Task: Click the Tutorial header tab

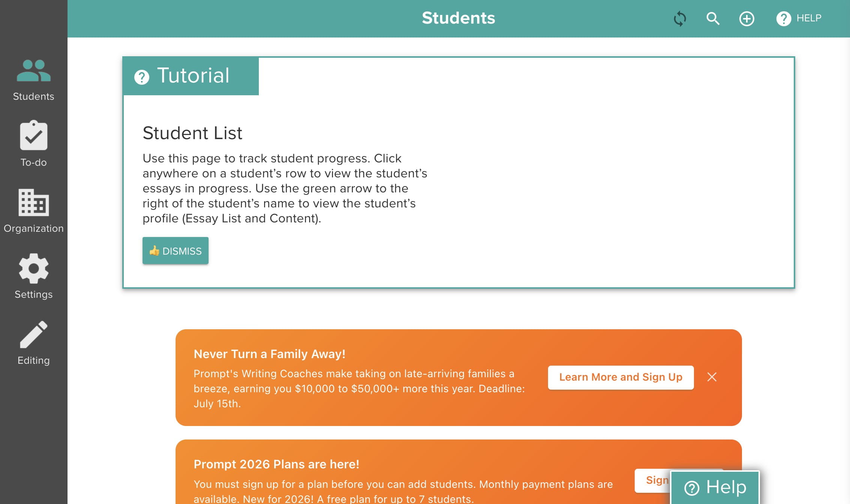Action: point(191,76)
